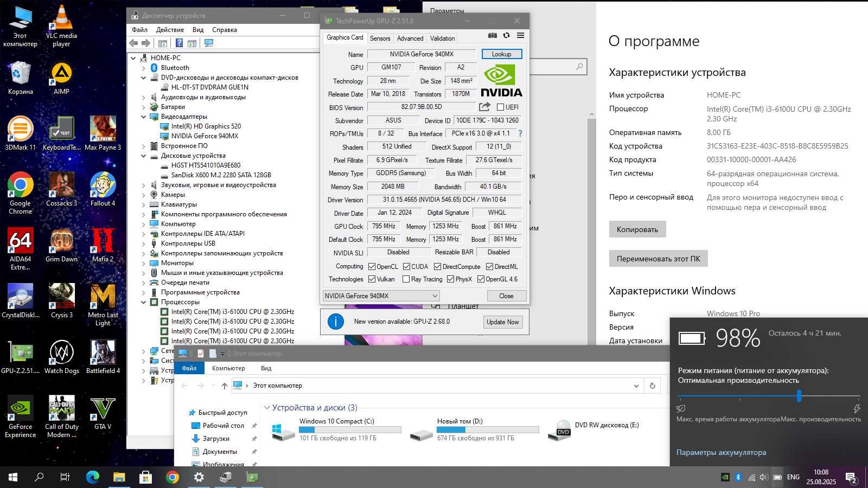This screenshot has height=488, width=868.
Task: Open the Действие menu in Device Manager
Action: click(x=170, y=30)
